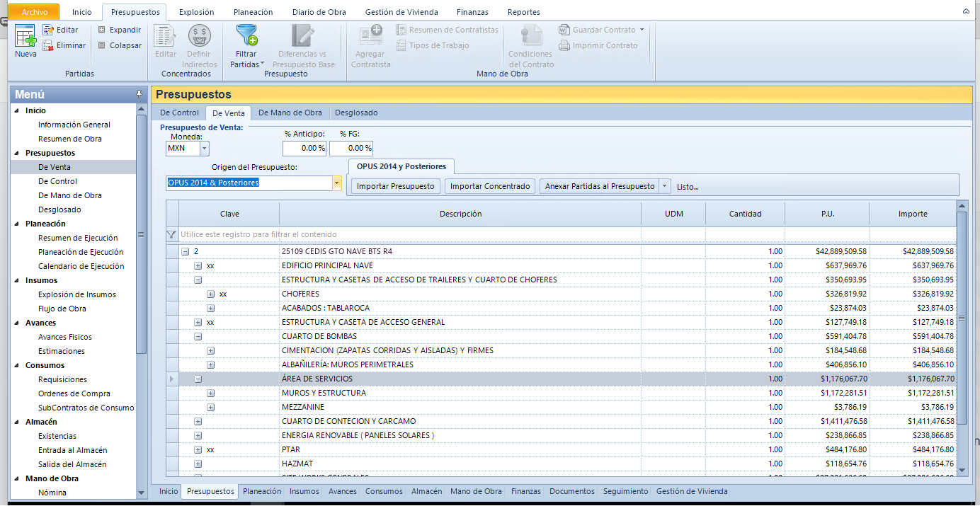Click Anexar Partidas al Presupuesto button

click(x=600, y=186)
